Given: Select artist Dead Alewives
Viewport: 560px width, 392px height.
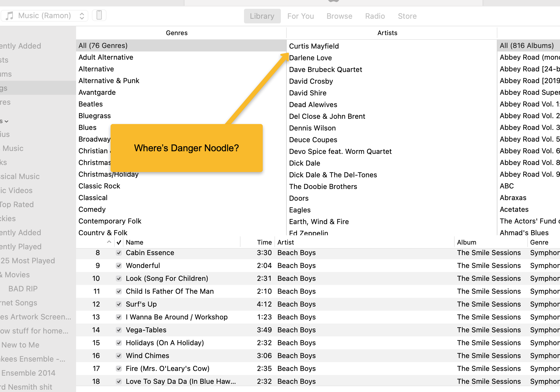Looking at the screenshot, I should pyautogui.click(x=392, y=105).
